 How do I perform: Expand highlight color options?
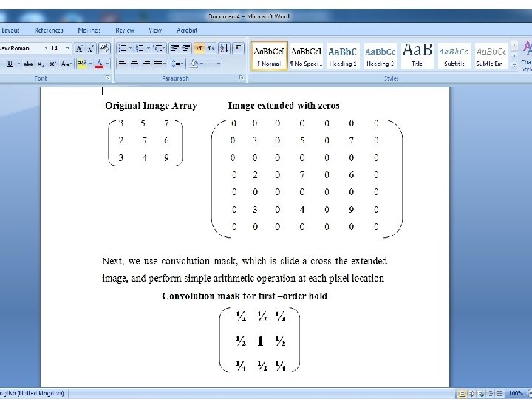(x=90, y=64)
